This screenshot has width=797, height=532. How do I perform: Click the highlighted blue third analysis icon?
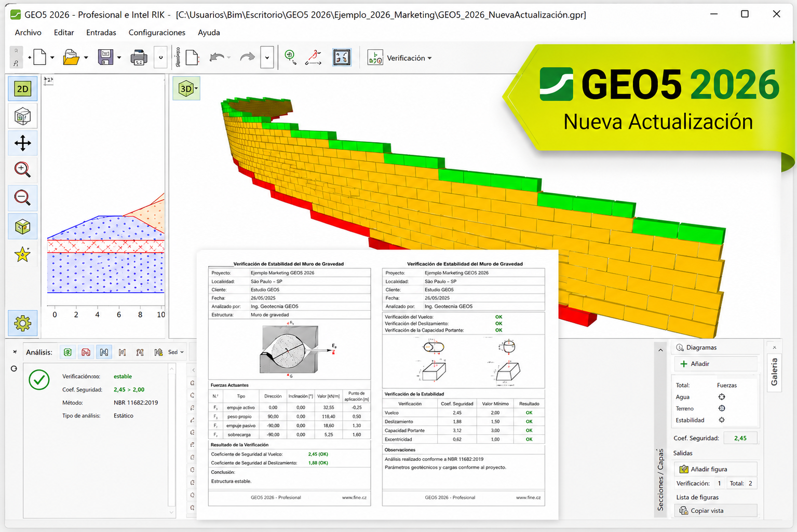104,352
